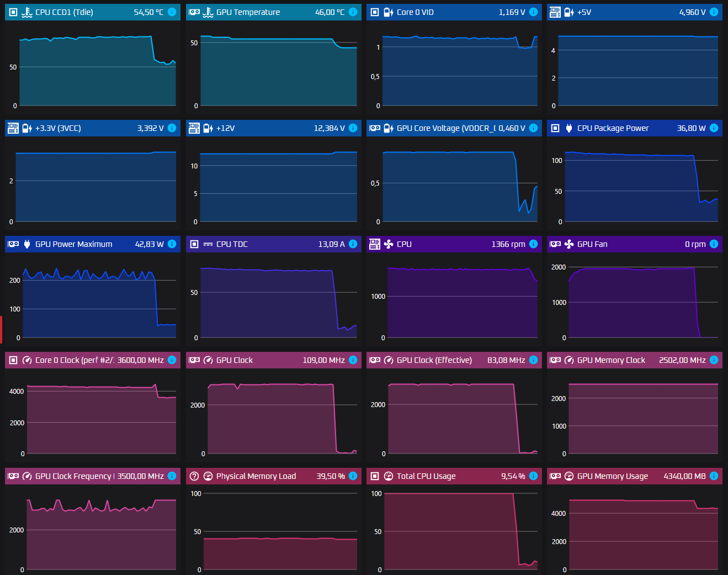
Task: Open info icon for Core 0 Clock
Action: point(172,360)
